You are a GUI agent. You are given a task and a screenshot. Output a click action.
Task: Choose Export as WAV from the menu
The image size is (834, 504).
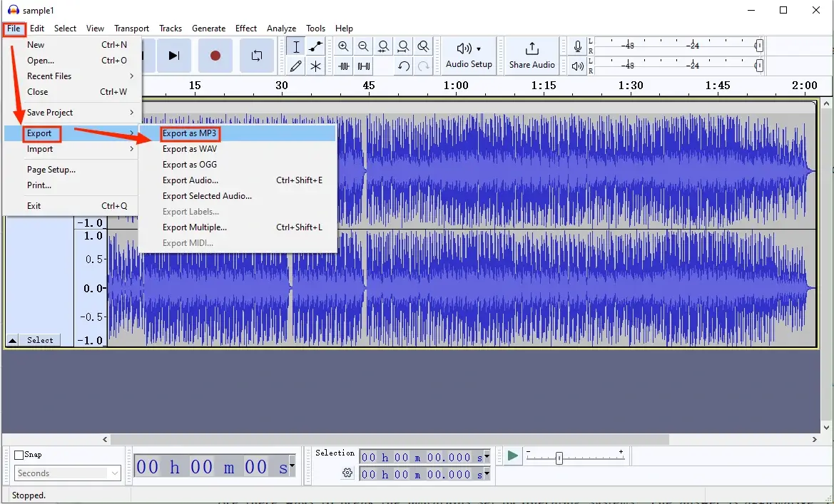click(189, 148)
